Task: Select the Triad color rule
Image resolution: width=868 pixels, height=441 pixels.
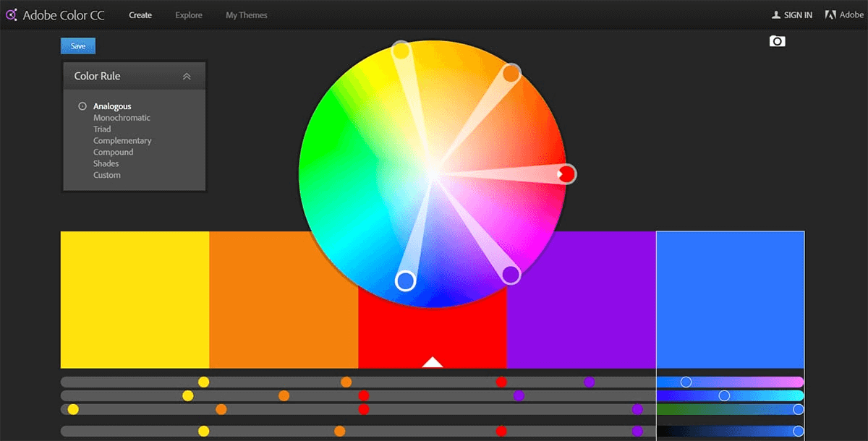Action: tap(102, 129)
